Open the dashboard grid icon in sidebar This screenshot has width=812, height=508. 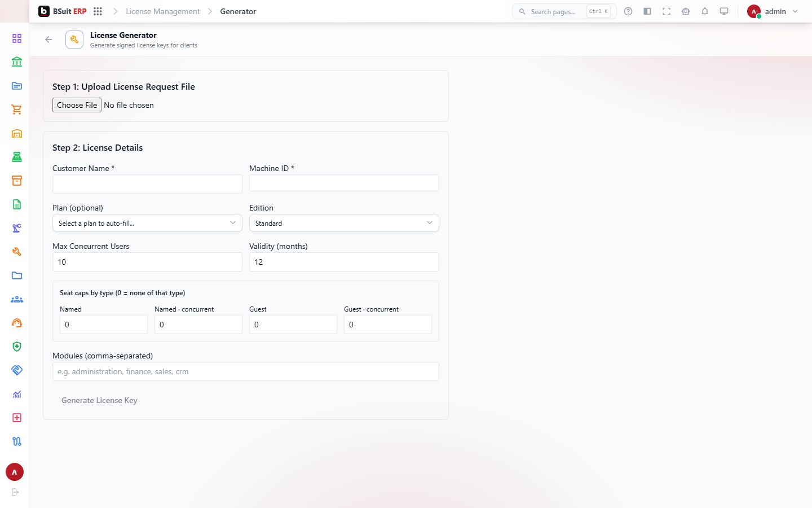pyautogui.click(x=17, y=38)
